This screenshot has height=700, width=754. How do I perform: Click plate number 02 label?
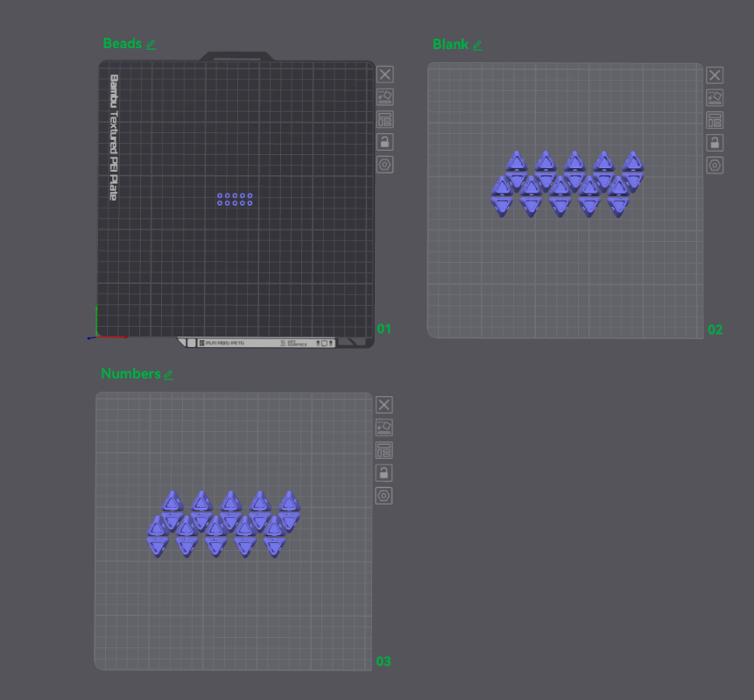tap(715, 330)
